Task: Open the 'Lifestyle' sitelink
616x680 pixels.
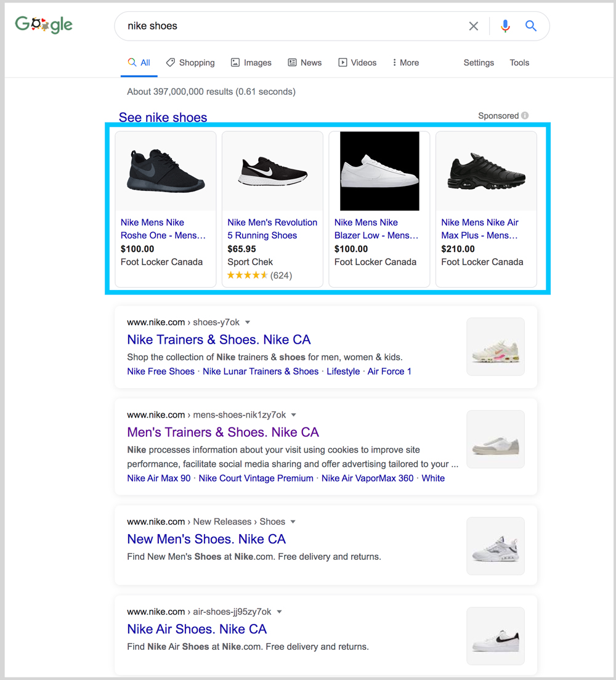Action: point(343,371)
